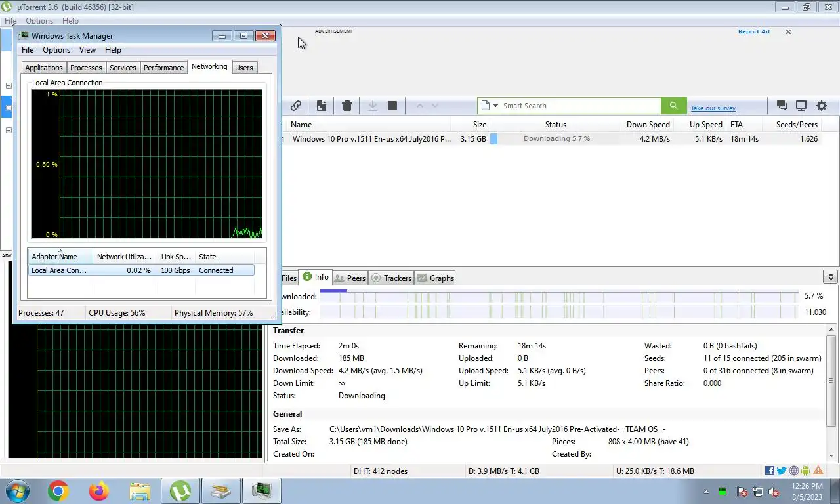The width and height of the screenshot is (840, 504).
Task: Switch to Users tab in Task Manager
Action: tap(244, 68)
